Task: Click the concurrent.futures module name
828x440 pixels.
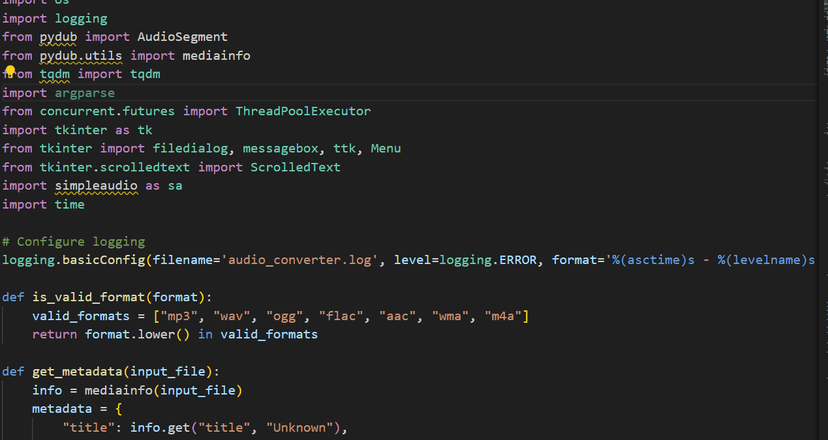Action: pyautogui.click(x=107, y=111)
